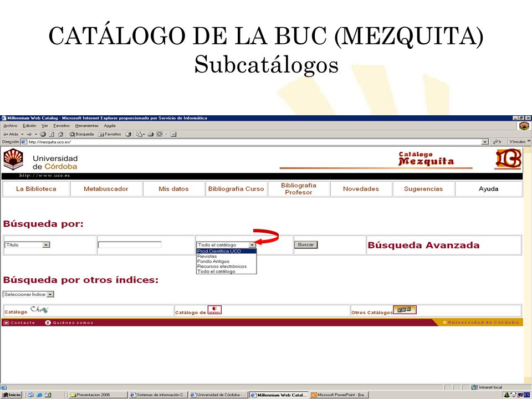The width and height of the screenshot is (532, 399).
Task: Switch to Microsoft PowerPoint taskbar item
Action: pyautogui.click(x=339, y=395)
